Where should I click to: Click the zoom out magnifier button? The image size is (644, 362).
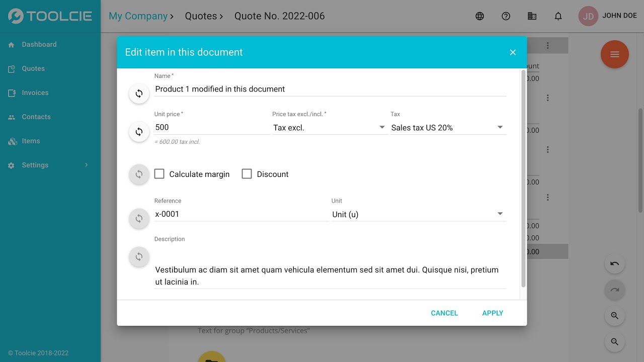(615, 342)
